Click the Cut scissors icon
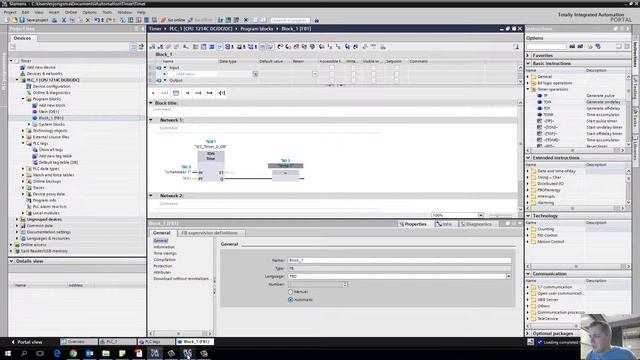The height and width of the screenshot is (360, 640). tap(64, 20)
